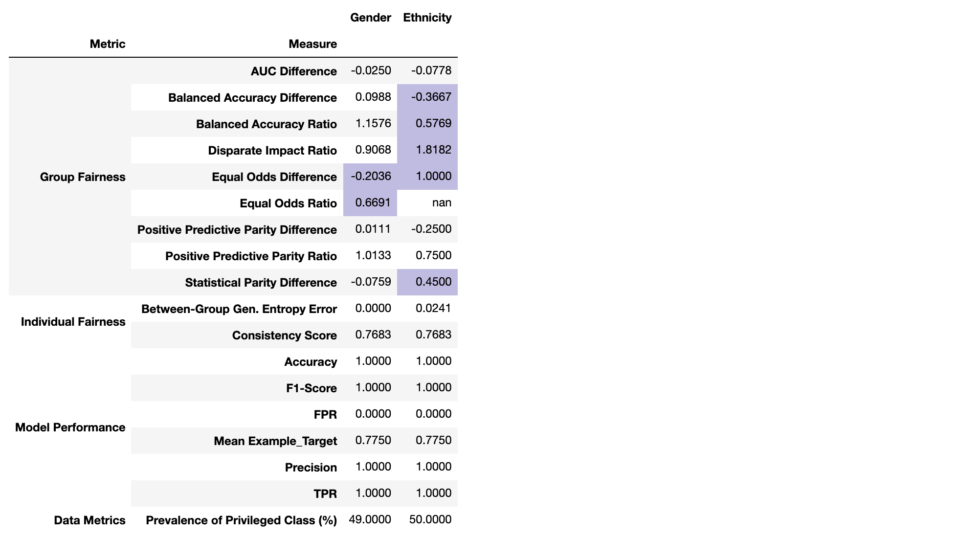The image size is (980, 538).
Task: Click the Disparate Impact Ratio label
Action: [272, 151]
